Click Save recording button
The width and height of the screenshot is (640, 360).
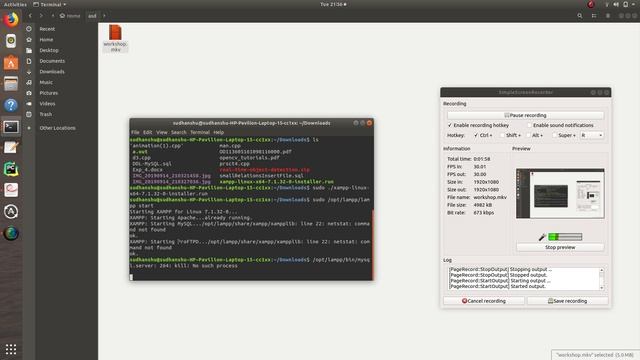(568, 301)
